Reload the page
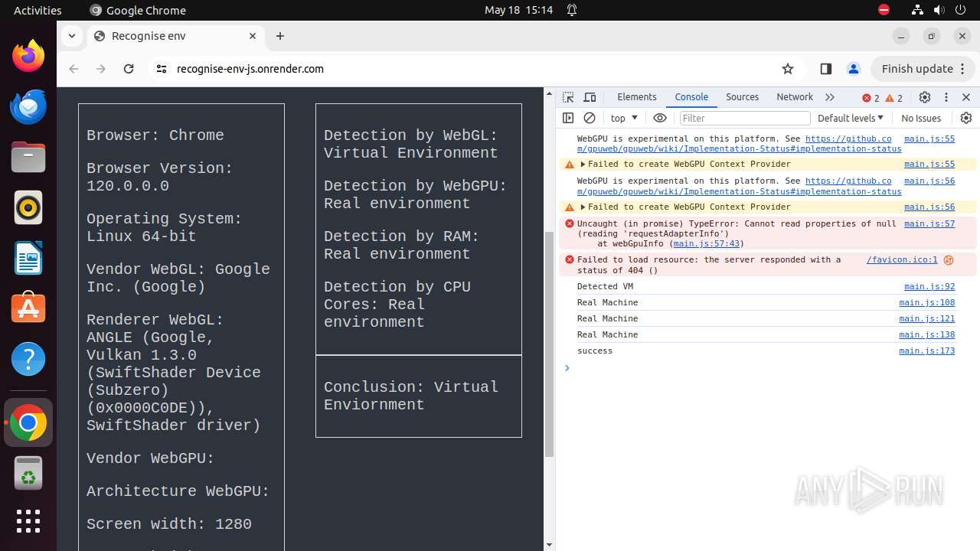Image resolution: width=980 pixels, height=551 pixels. 129,69
